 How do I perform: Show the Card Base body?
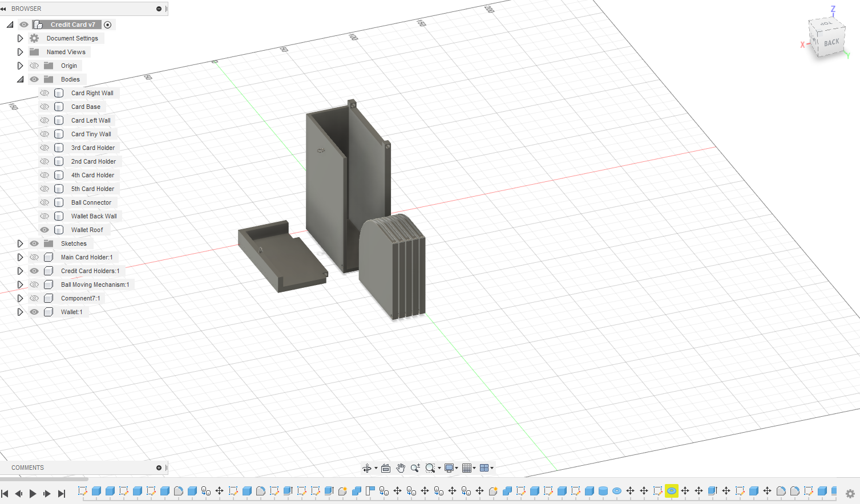(45, 107)
